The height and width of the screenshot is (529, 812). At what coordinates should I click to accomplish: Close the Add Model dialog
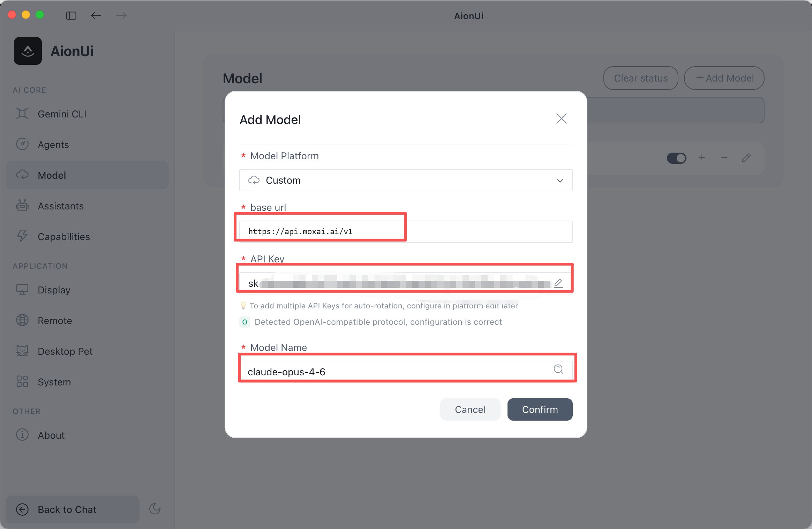[x=561, y=118]
